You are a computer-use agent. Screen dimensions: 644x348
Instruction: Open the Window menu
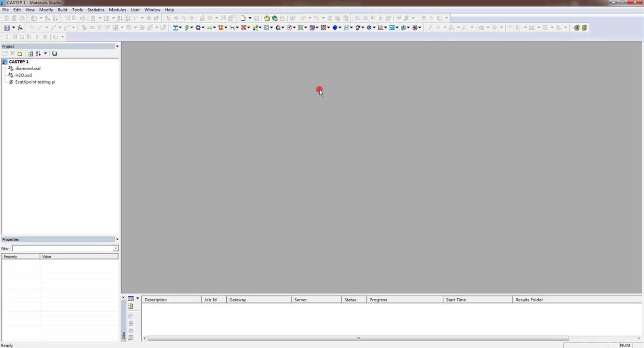pos(152,10)
